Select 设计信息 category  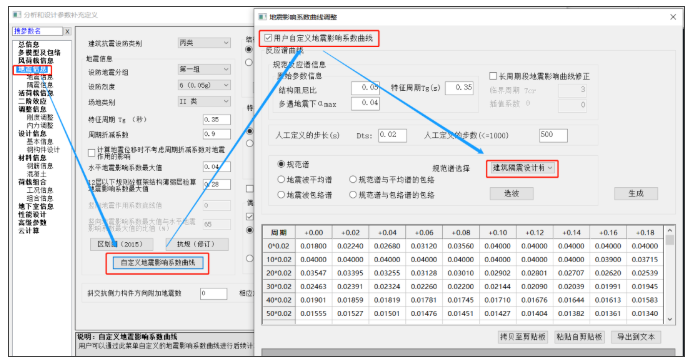pyautogui.click(x=32, y=133)
